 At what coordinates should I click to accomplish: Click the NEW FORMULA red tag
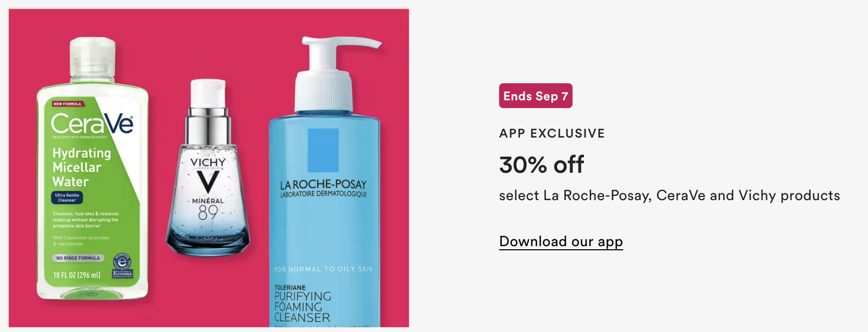(67, 104)
